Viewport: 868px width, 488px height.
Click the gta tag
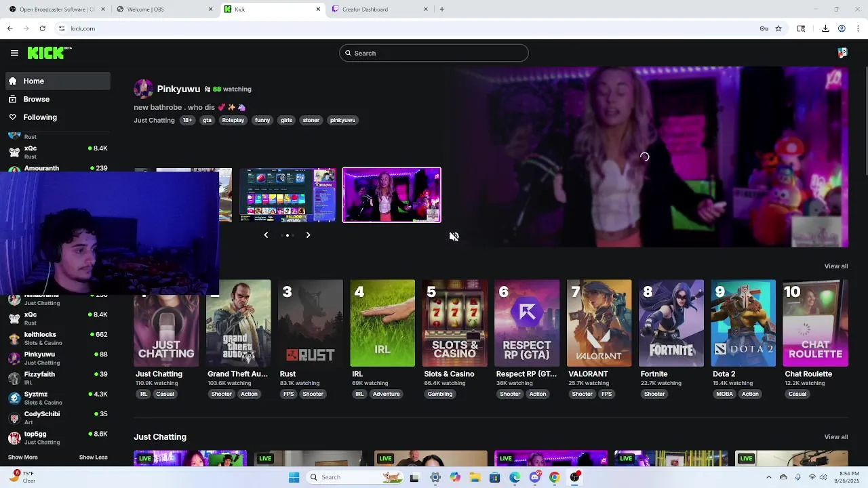click(207, 120)
